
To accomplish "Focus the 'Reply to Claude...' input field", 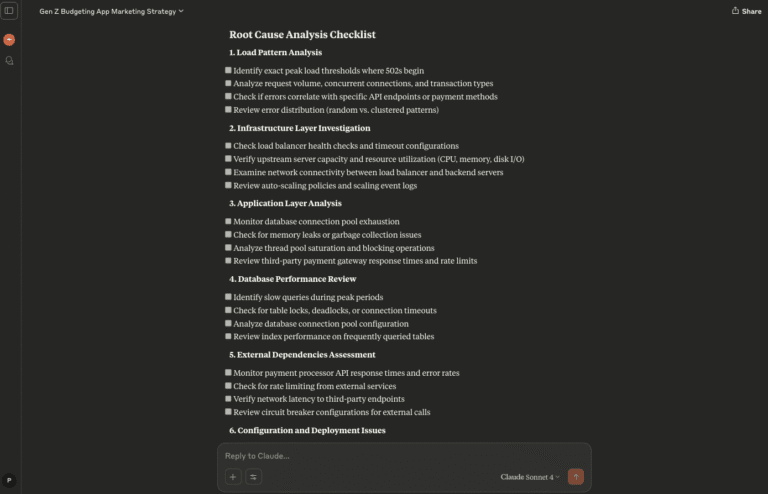I will click(404, 456).
